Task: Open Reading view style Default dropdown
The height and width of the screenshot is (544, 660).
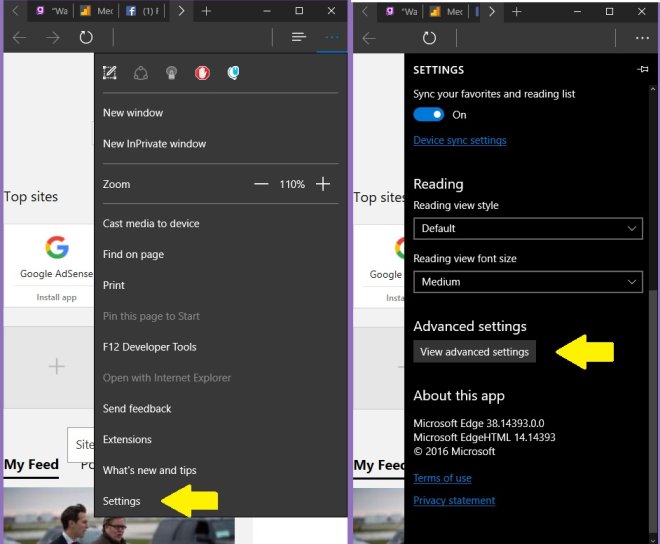Action: click(528, 229)
